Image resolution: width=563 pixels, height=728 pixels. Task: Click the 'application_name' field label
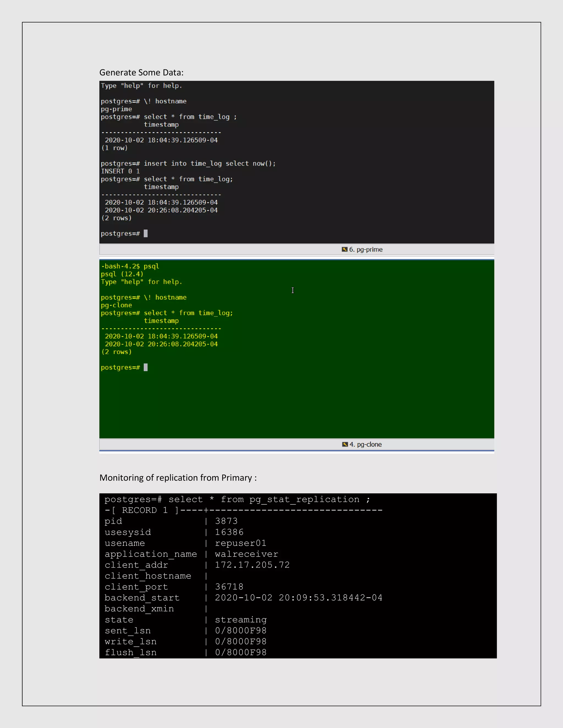coord(151,554)
